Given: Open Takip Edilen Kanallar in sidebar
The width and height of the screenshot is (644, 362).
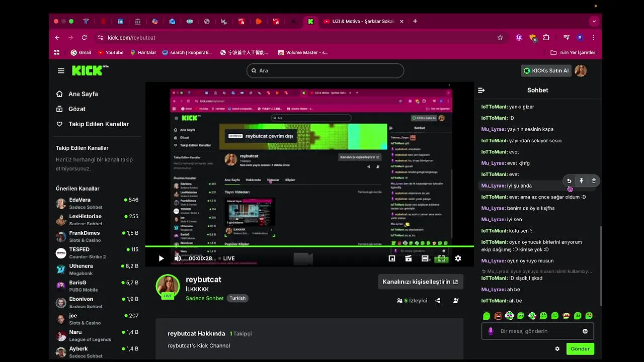Looking at the screenshot, I should point(93,124).
